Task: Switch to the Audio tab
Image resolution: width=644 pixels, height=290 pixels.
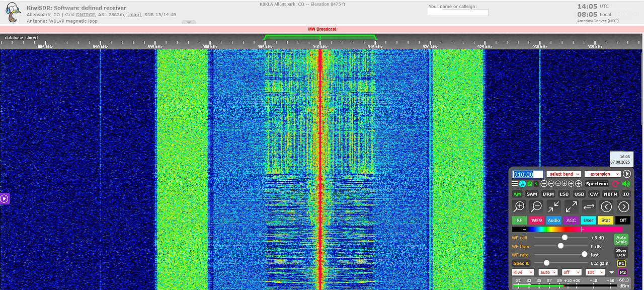Action: 553,221
